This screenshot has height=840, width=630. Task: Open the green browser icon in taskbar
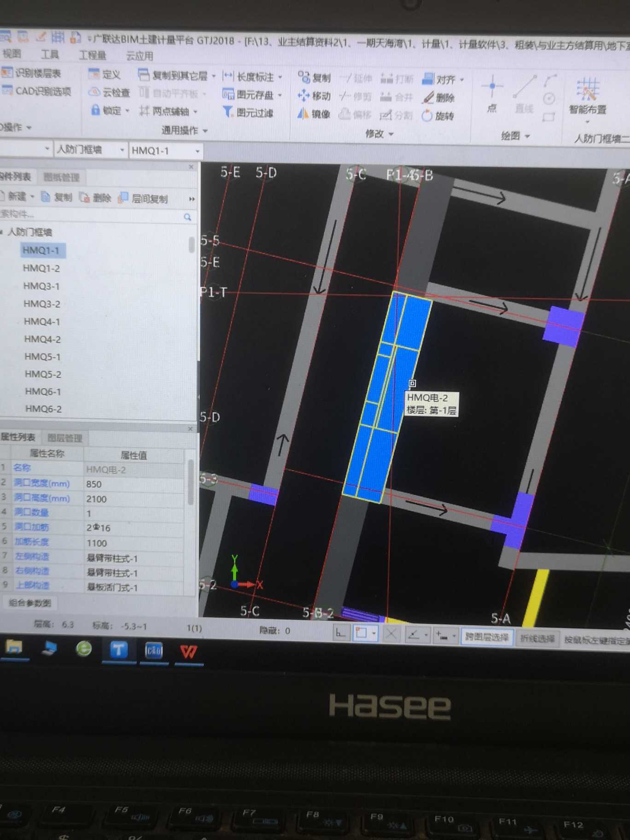tap(84, 648)
